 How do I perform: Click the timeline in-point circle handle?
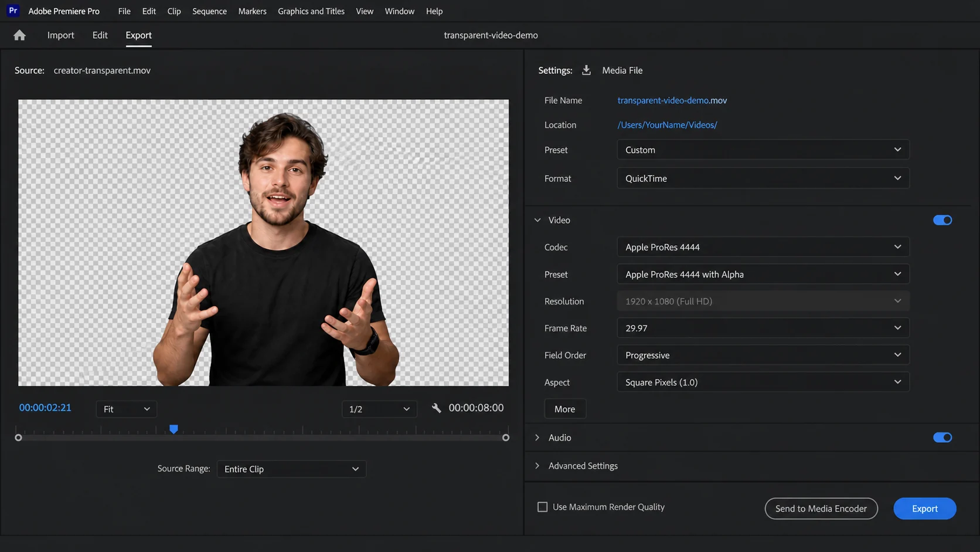point(18,438)
